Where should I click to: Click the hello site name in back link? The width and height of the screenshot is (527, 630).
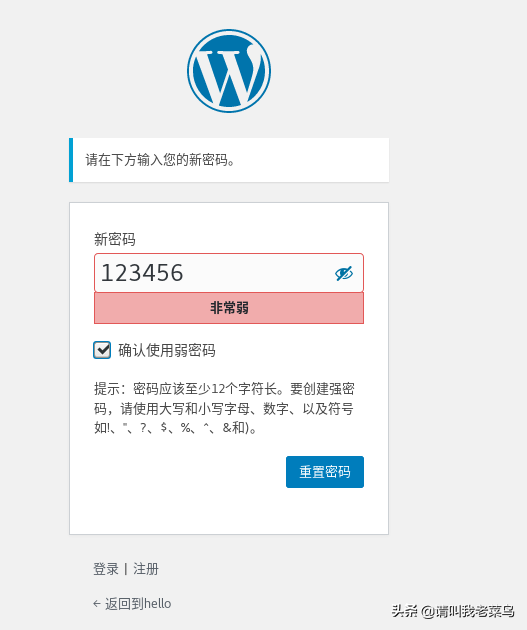pos(157,603)
